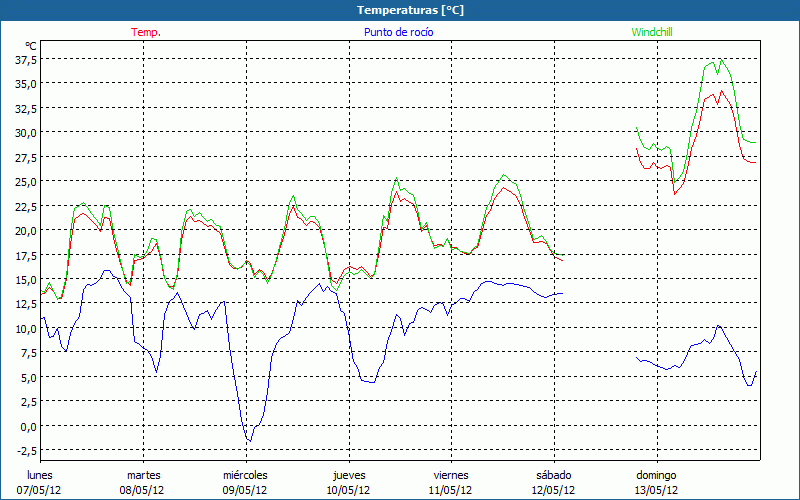Click the 20,0 y-axis tick label
The width and height of the screenshot is (800, 500).
(x=26, y=230)
